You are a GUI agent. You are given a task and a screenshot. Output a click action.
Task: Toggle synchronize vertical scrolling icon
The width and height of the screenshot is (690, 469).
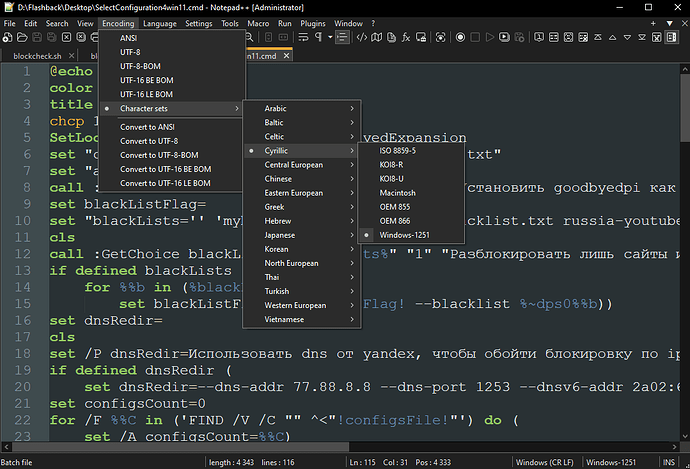pyautogui.click(x=268, y=37)
